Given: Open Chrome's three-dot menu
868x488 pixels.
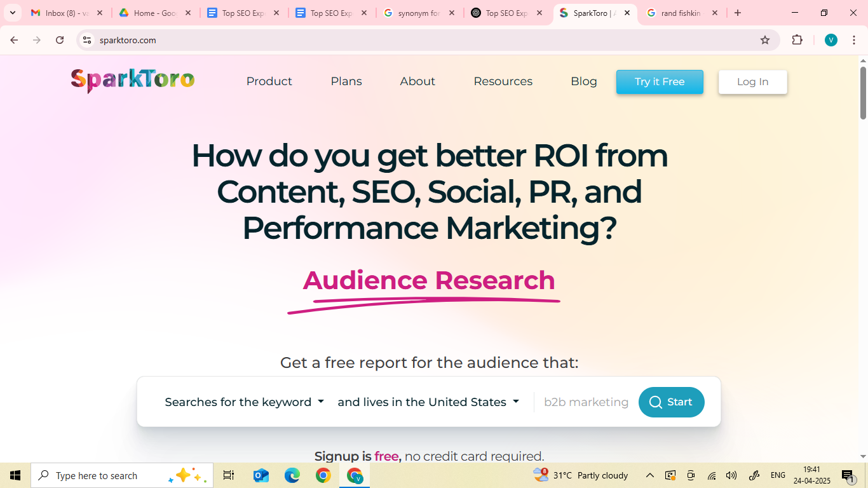Looking at the screenshot, I should coord(853,40).
